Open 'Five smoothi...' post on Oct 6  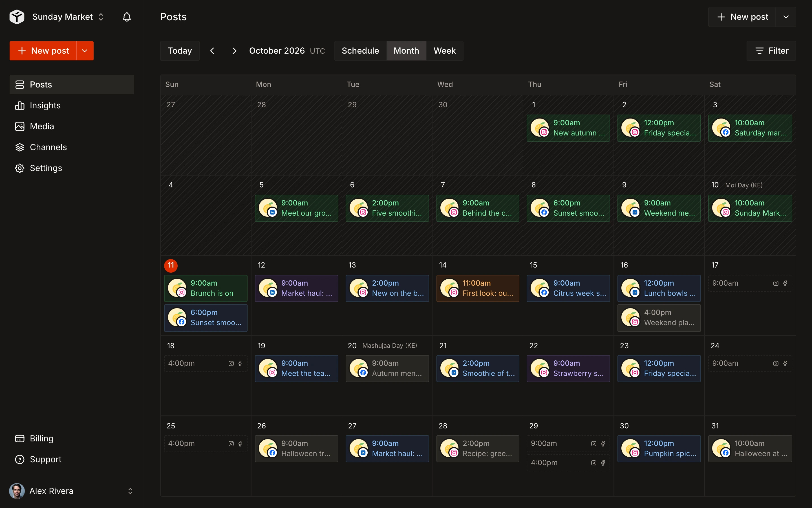387,208
